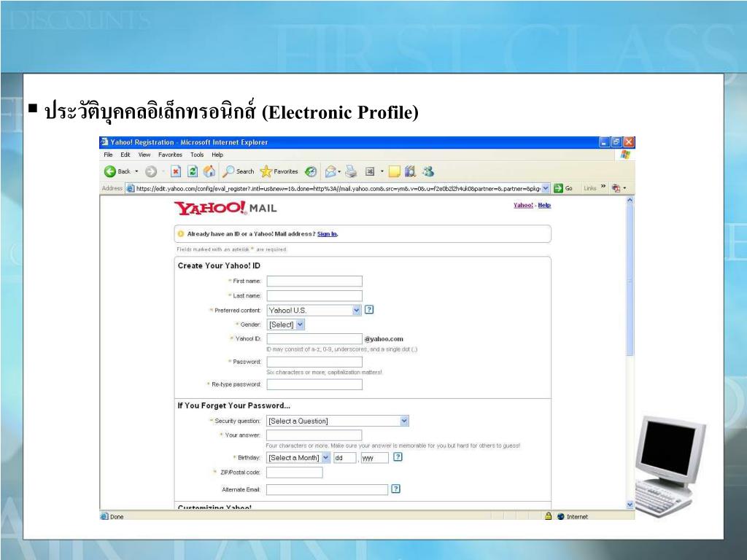Click the Links toolbar label
This screenshot has height=560, width=747.
589,188
